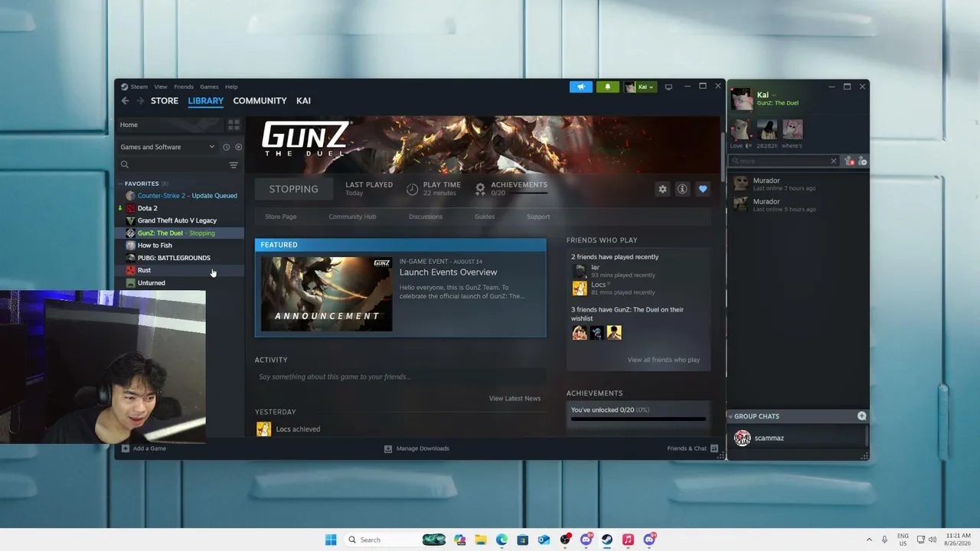Open the Games menu

209,86
